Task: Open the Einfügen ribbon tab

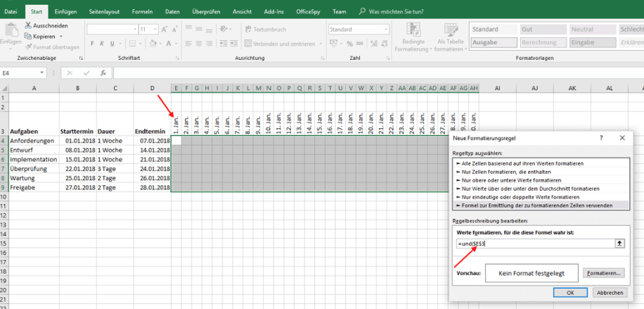Action: coord(65,12)
